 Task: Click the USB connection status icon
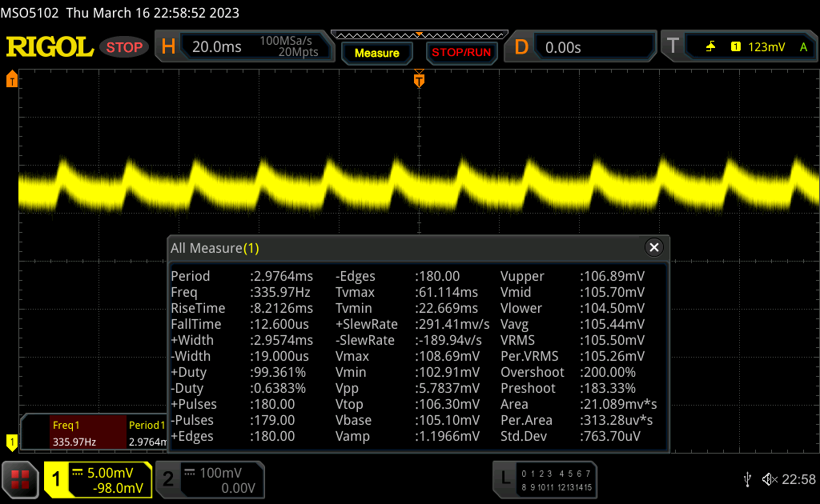(747, 479)
